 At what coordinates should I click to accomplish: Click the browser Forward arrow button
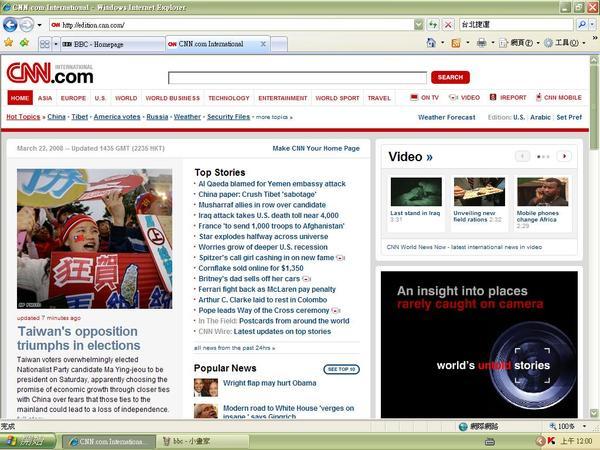[x=27, y=25]
